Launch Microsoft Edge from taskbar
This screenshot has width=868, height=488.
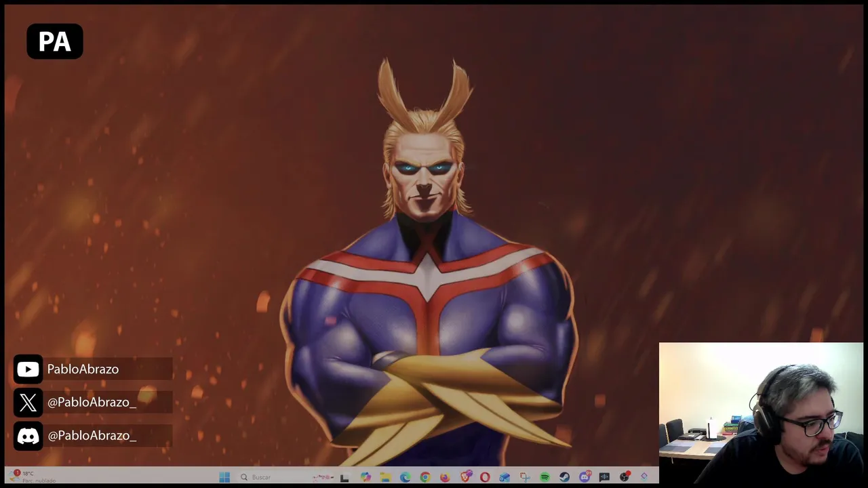(x=405, y=477)
